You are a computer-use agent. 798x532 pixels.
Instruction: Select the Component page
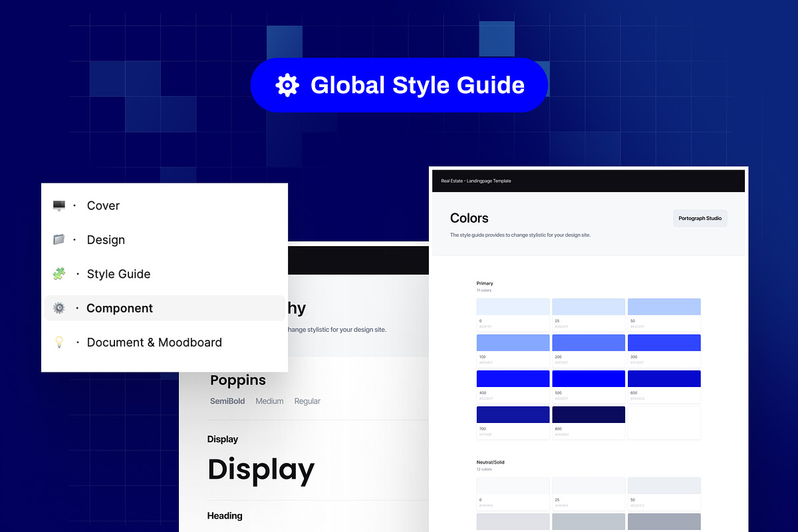164,308
